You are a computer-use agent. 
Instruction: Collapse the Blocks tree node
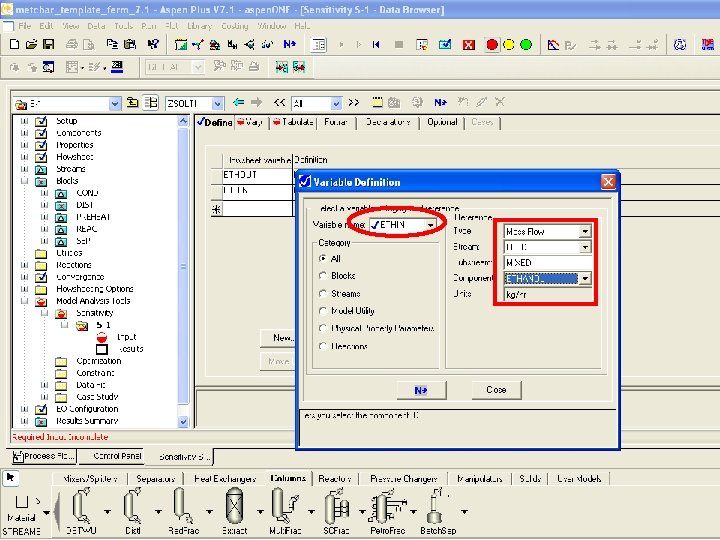24,181
